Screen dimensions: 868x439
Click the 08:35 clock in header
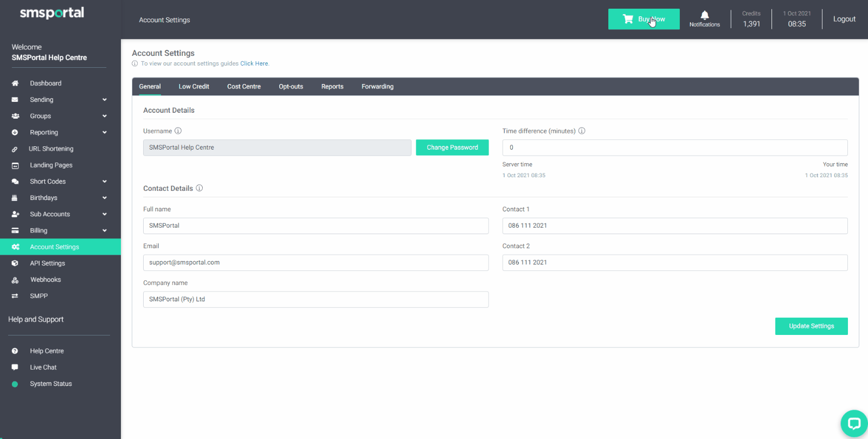[x=797, y=24]
